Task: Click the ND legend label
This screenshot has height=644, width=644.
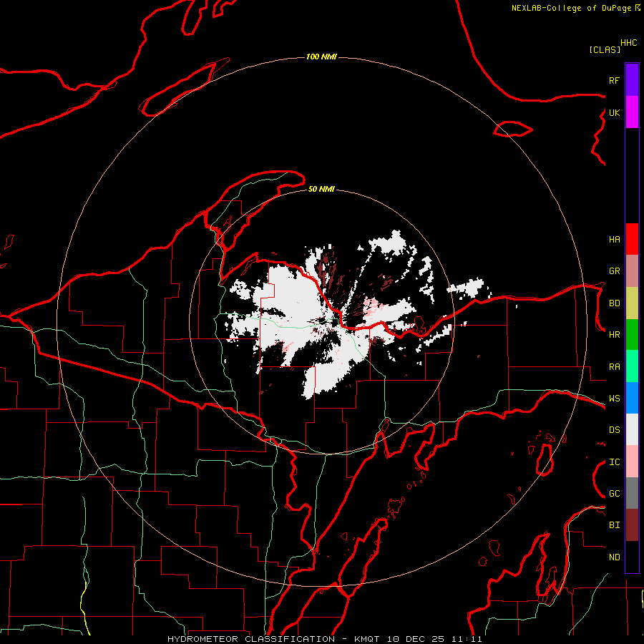Action: click(614, 557)
